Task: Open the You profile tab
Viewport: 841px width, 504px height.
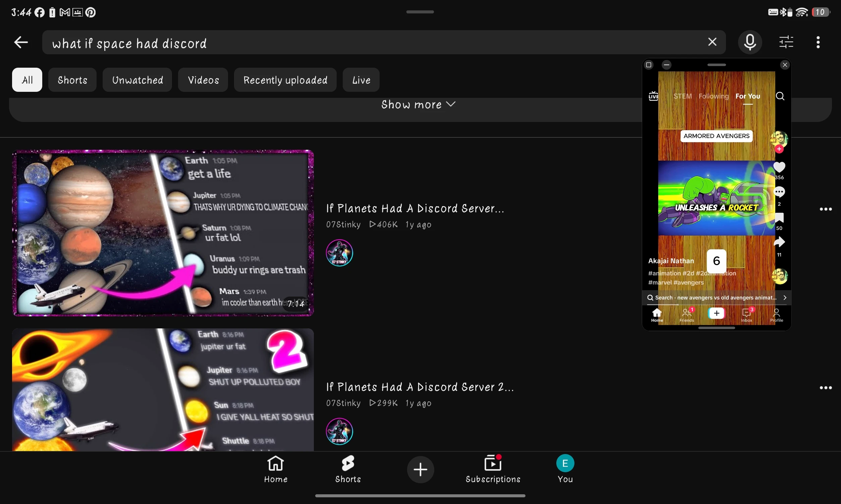Action: point(565,470)
